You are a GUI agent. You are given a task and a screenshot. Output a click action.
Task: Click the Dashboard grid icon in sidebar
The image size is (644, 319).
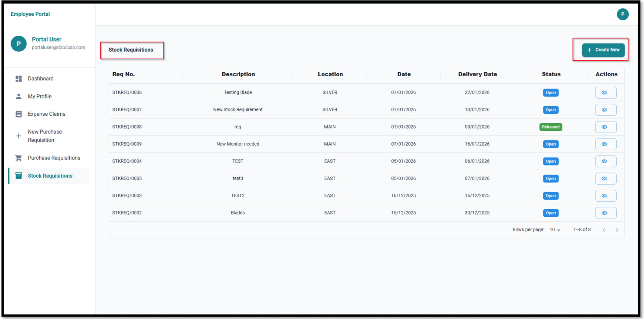18,79
